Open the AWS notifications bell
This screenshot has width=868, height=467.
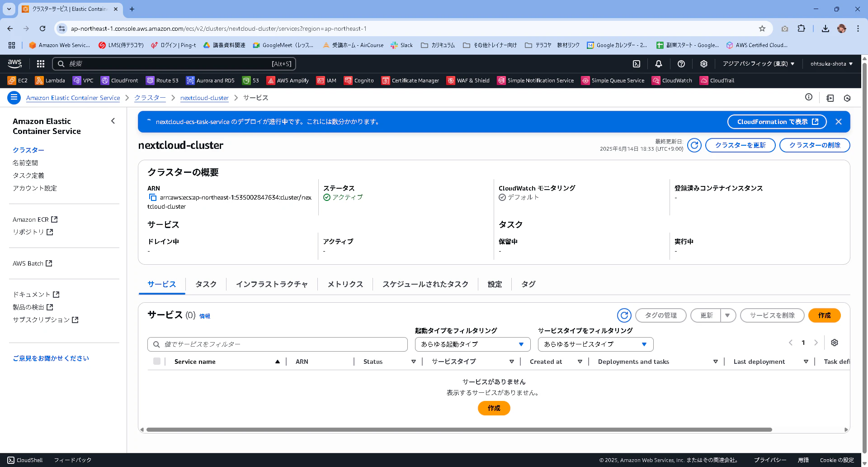click(659, 64)
